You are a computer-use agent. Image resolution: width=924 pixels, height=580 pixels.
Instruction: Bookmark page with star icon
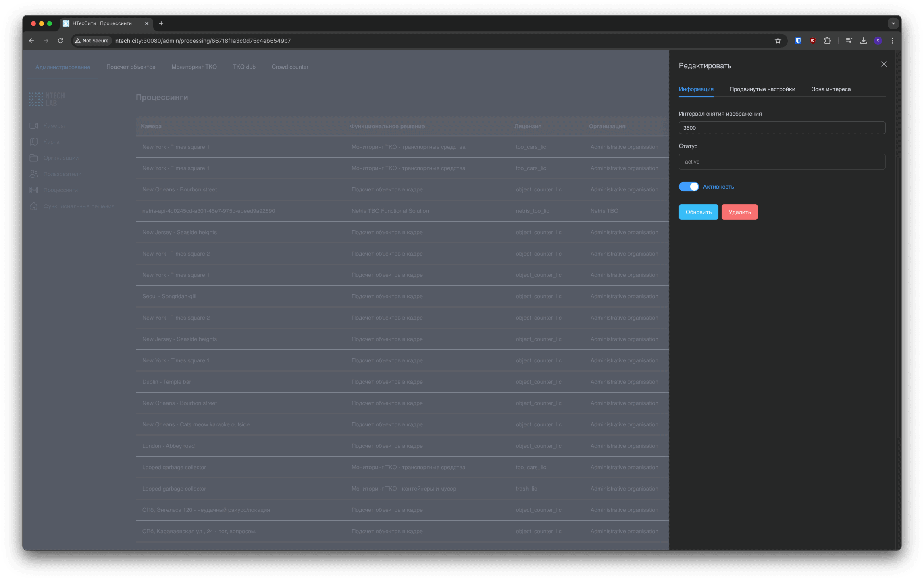coord(778,41)
